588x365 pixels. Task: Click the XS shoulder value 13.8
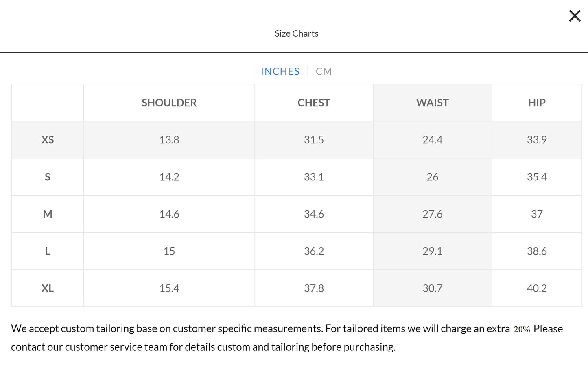[x=169, y=140]
